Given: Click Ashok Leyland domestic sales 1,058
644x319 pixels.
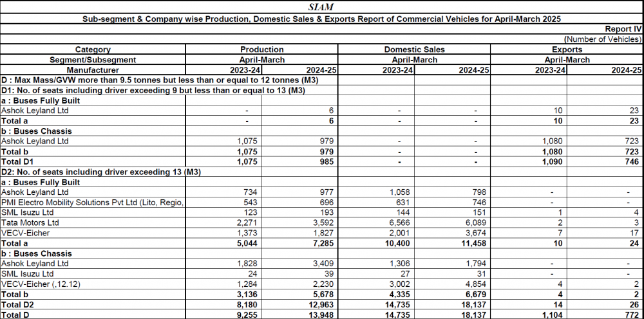Looking at the screenshot, I should (401, 192).
